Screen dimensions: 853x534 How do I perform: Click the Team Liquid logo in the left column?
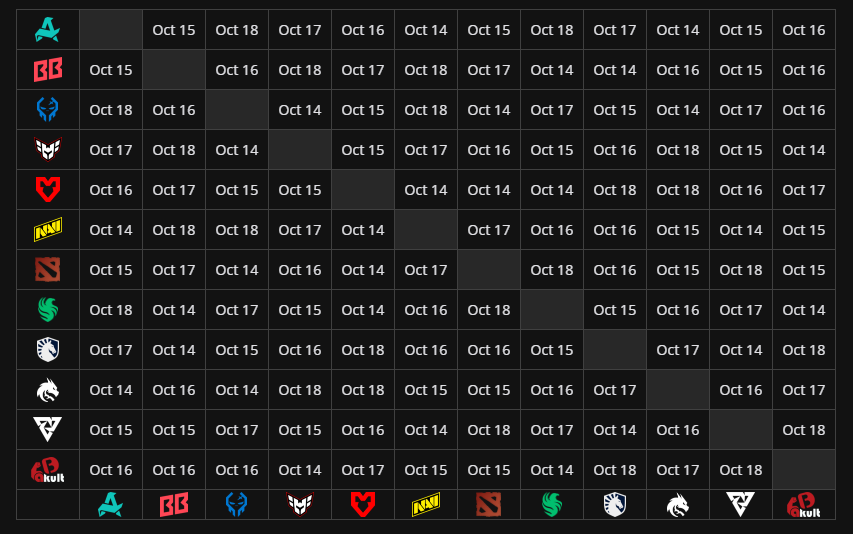pos(48,350)
